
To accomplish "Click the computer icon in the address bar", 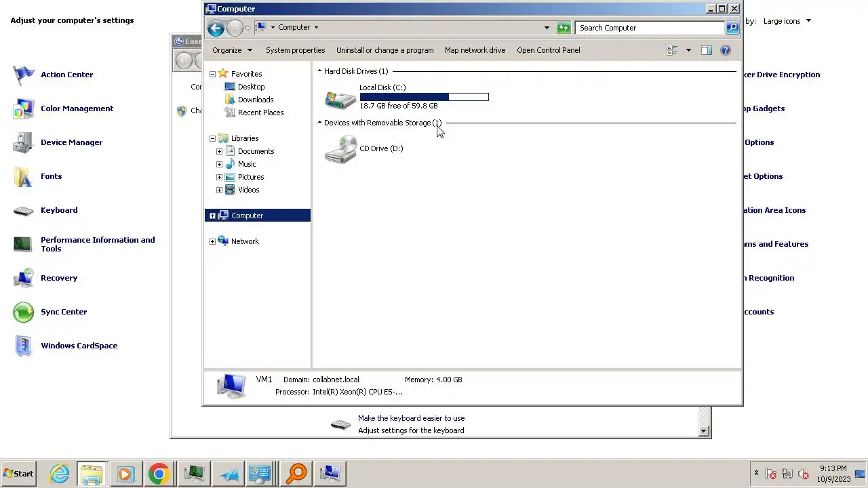I will coord(260,27).
